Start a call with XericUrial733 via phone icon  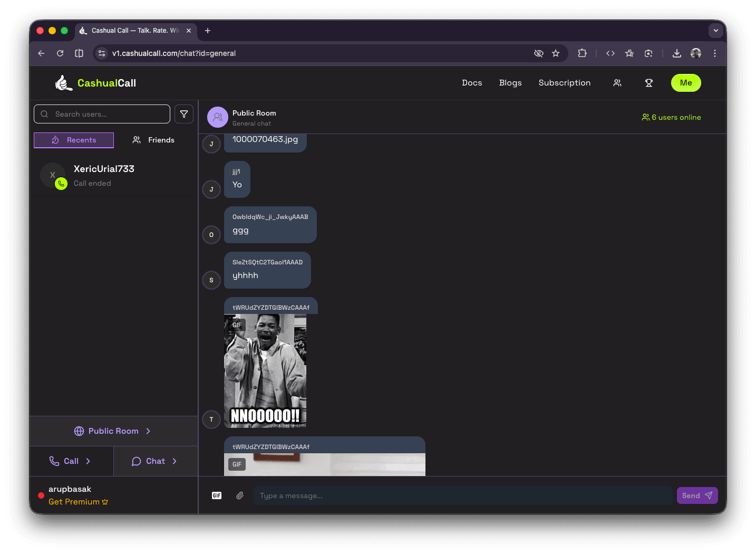61,184
